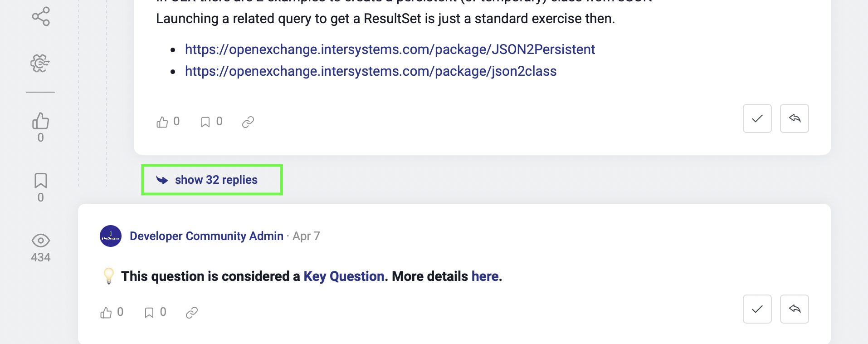Bookmark the JSON2Persistent reply

(x=205, y=122)
